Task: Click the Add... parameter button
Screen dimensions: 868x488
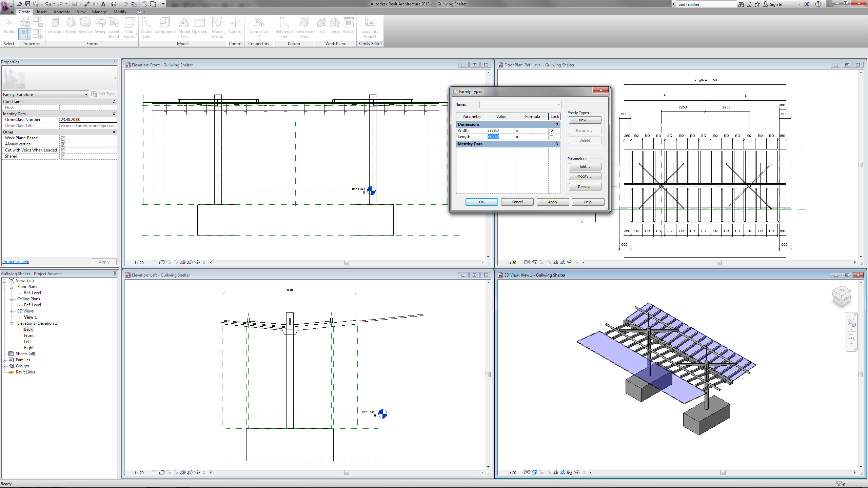Action: [x=585, y=167]
